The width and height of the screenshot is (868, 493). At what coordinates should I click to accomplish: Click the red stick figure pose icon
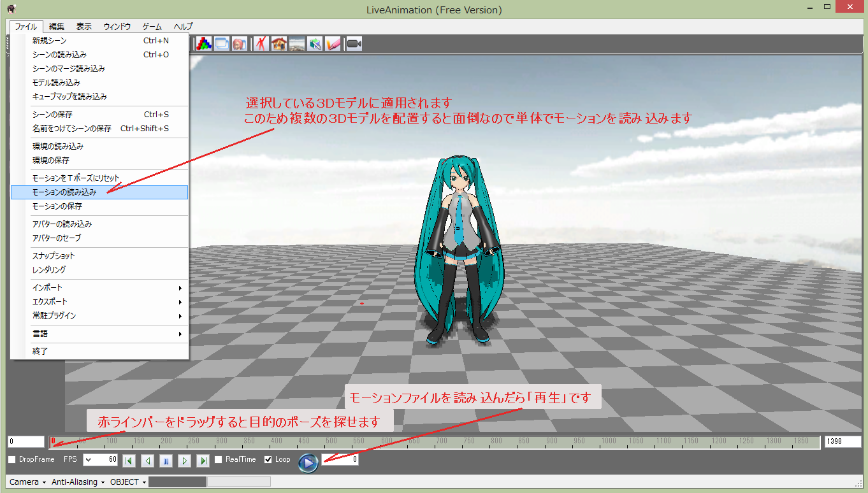[x=261, y=43]
